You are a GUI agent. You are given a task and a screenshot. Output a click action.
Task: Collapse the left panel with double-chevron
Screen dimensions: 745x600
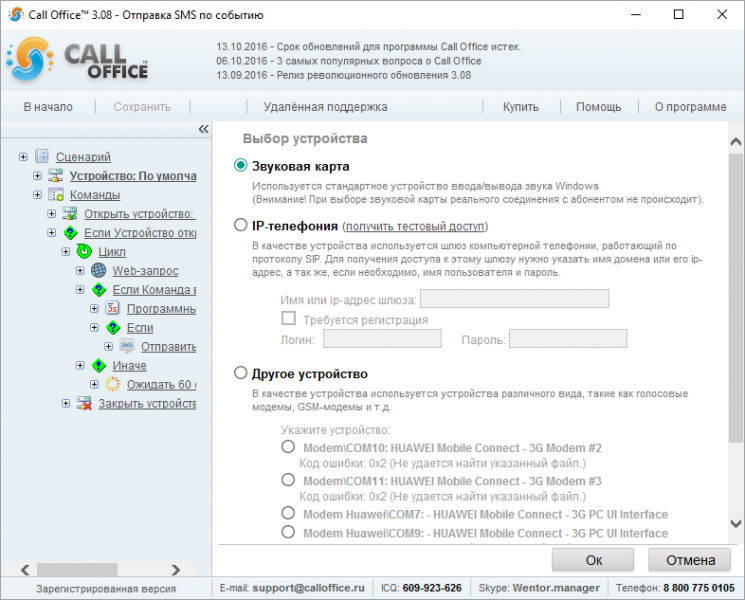pyautogui.click(x=203, y=129)
